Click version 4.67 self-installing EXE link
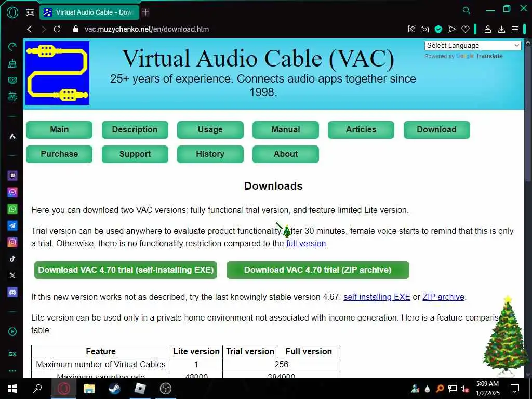The height and width of the screenshot is (399, 532). pyautogui.click(x=377, y=297)
